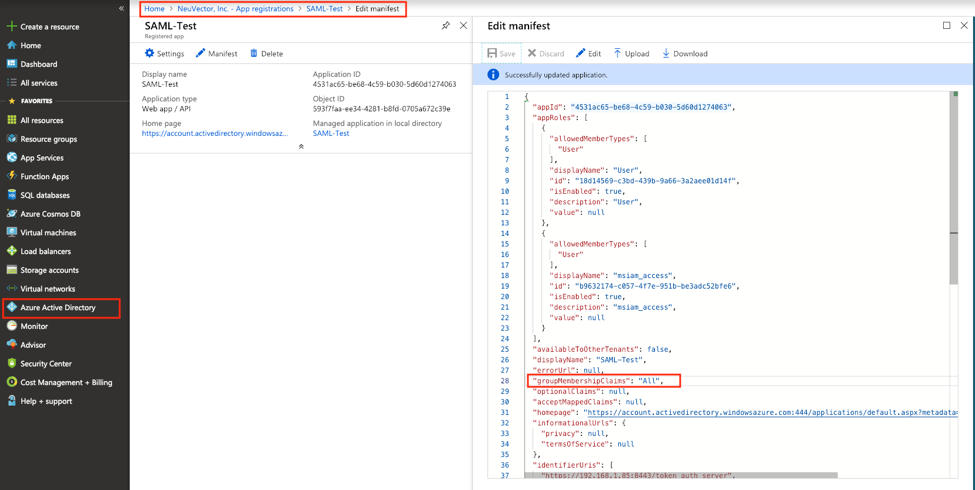Image resolution: width=975 pixels, height=490 pixels.
Task: Download the manifest file
Action: click(684, 53)
